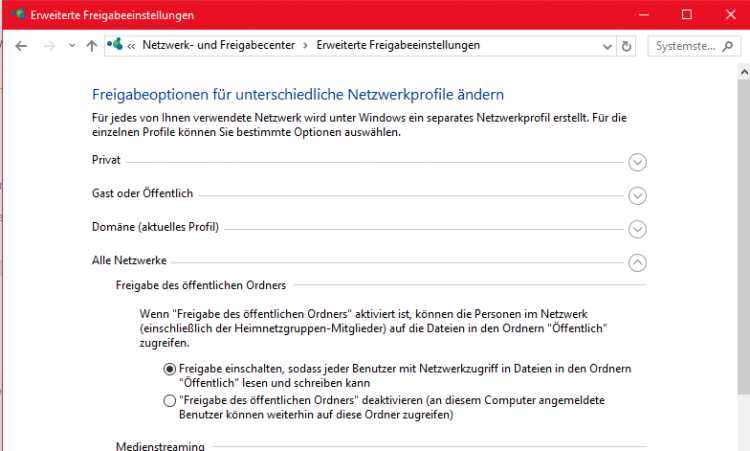Select the Freigabe deaktivieren radio option

tap(169, 401)
